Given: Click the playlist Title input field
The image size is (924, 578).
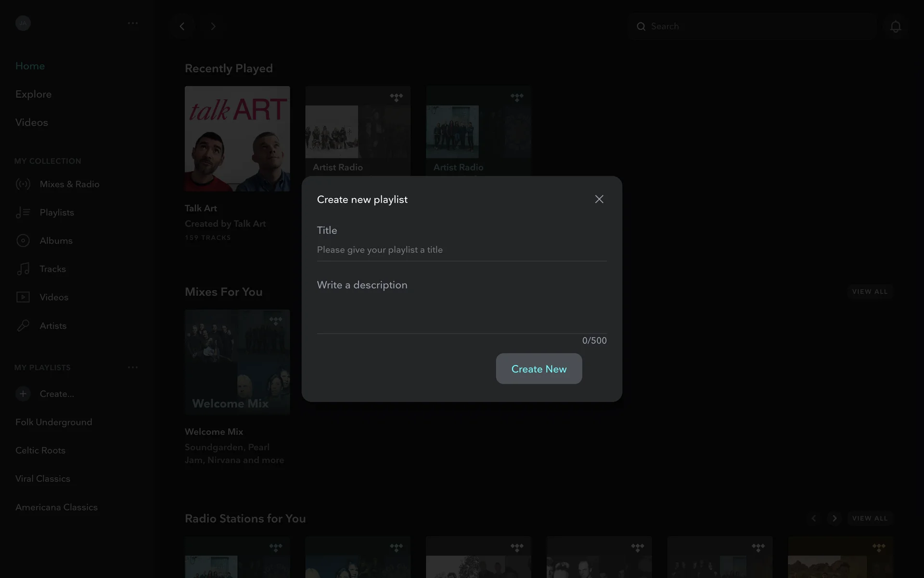Looking at the screenshot, I should (x=461, y=250).
